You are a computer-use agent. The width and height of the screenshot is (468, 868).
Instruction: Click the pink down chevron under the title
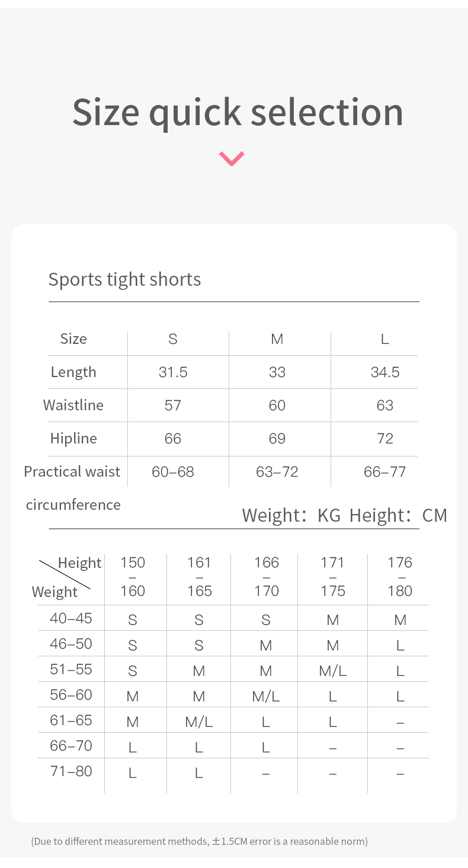click(x=232, y=158)
